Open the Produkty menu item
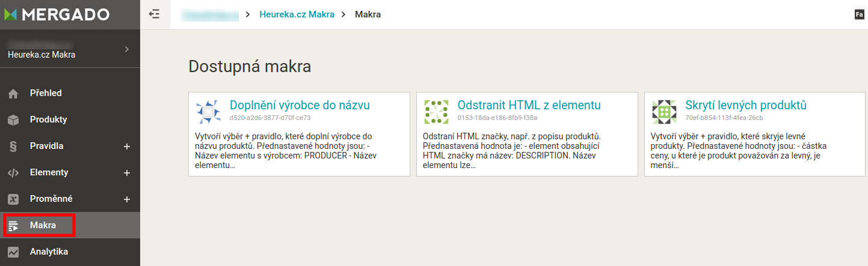The image size is (868, 266). pos(48,119)
